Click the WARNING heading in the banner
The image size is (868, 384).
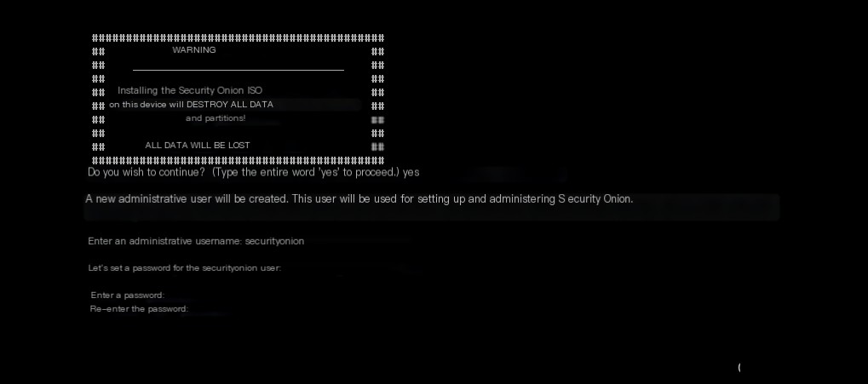(193, 49)
